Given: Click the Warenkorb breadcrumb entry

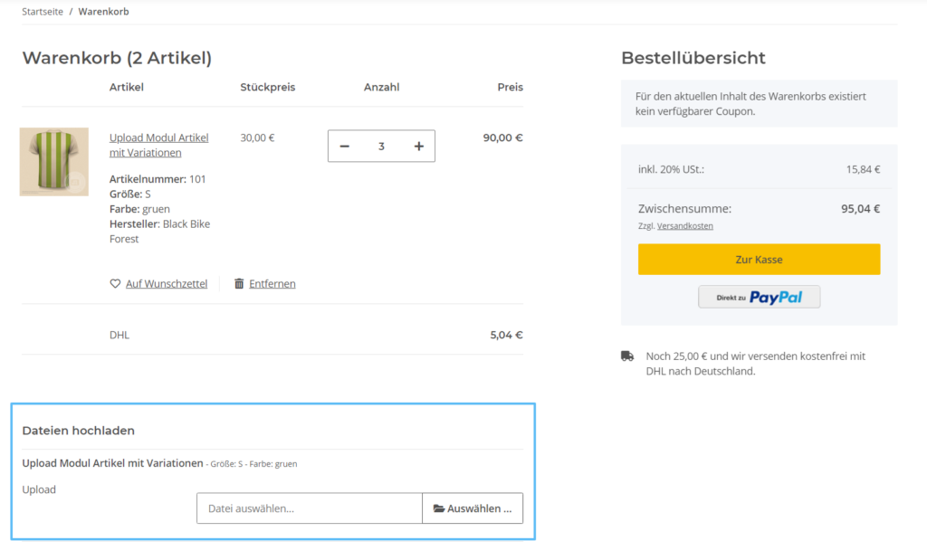Looking at the screenshot, I should pos(103,11).
